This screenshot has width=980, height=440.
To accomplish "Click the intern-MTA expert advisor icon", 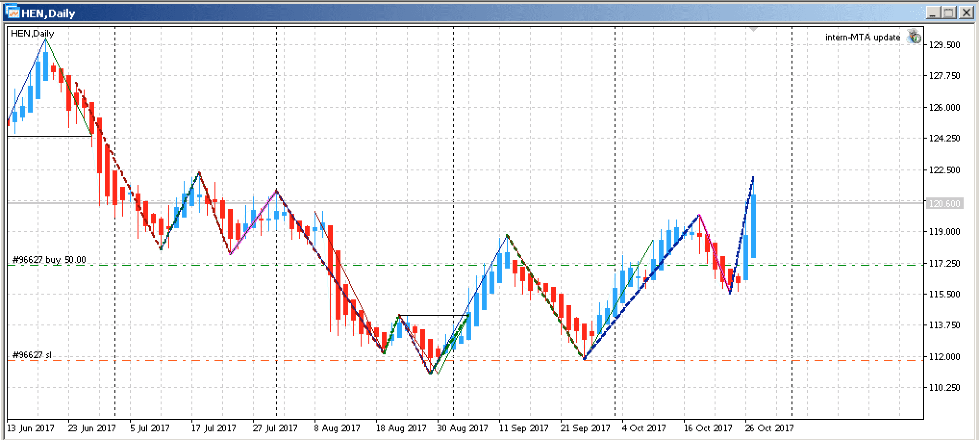I will (914, 37).
